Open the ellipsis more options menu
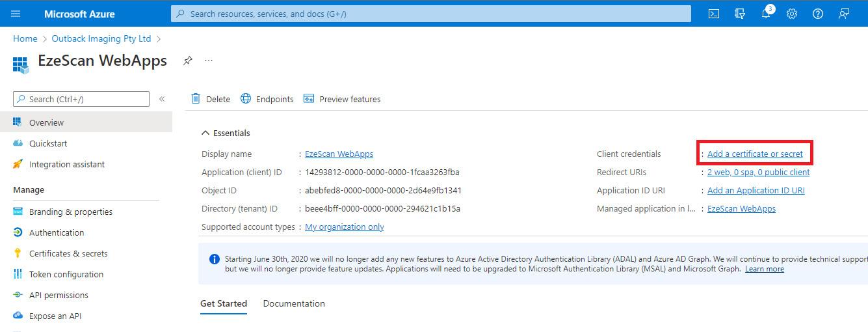 (209, 61)
